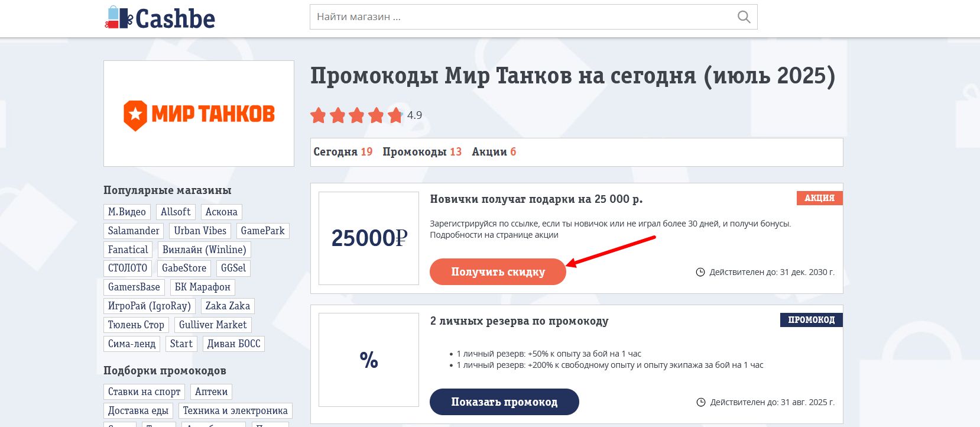Select the Промокоды 13 tab

[x=422, y=152]
